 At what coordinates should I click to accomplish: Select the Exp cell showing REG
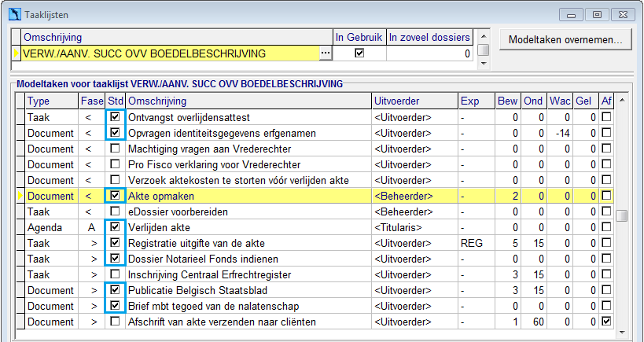tap(477, 244)
